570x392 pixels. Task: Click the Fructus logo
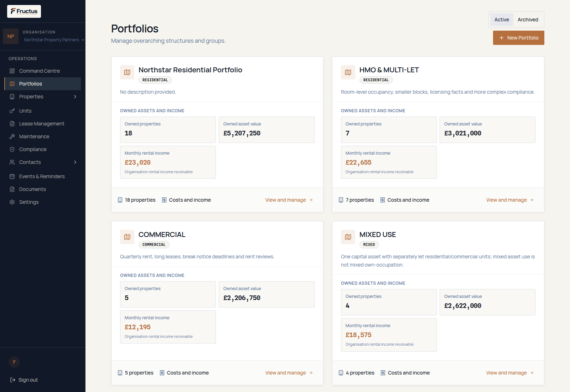pos(24,11)
